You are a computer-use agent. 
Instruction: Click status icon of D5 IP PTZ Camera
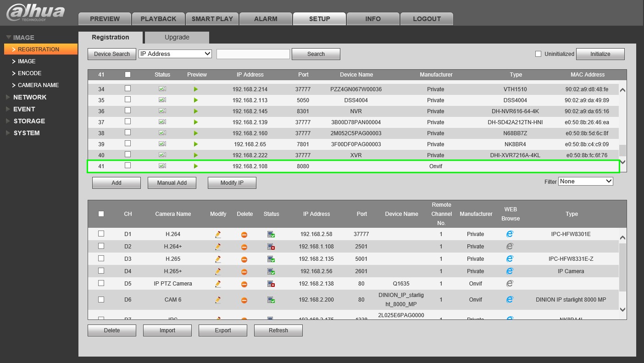pos(271,284)
